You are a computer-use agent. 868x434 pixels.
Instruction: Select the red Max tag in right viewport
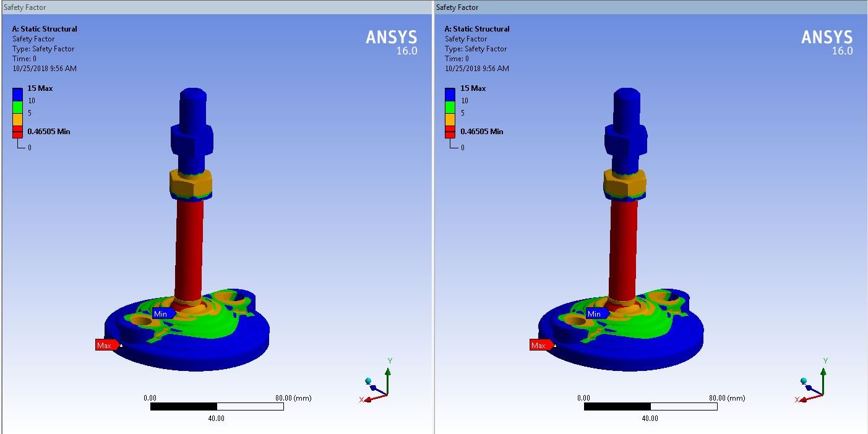539,345
